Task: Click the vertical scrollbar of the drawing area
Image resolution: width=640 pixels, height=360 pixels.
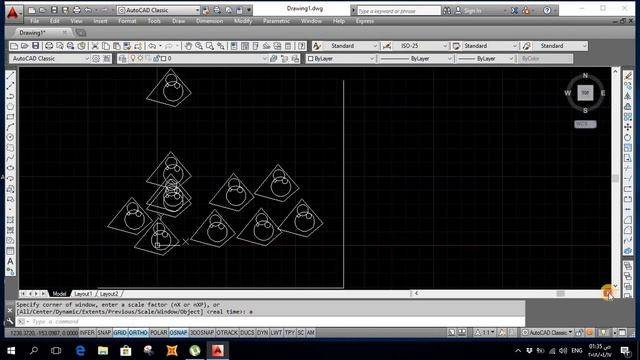Action: click(616, 178)
